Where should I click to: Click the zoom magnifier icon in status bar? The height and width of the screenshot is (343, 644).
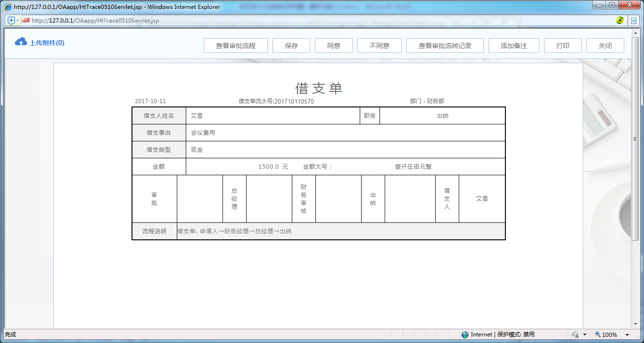[x=597, y=334]
